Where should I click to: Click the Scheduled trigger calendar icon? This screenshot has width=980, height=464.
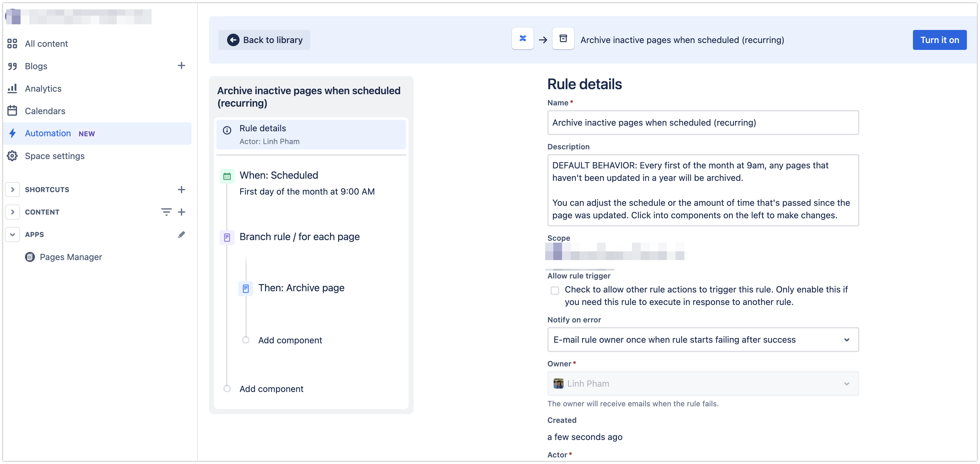[227, 176]
